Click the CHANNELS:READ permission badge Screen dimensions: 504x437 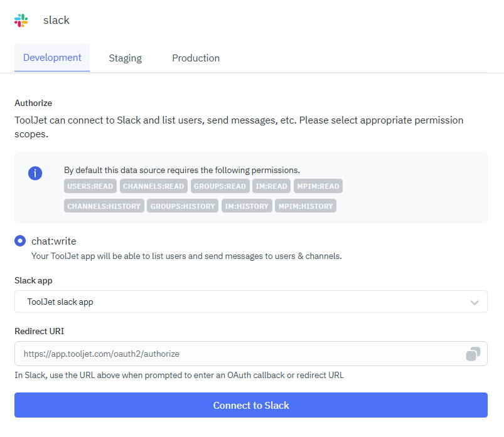153,186
